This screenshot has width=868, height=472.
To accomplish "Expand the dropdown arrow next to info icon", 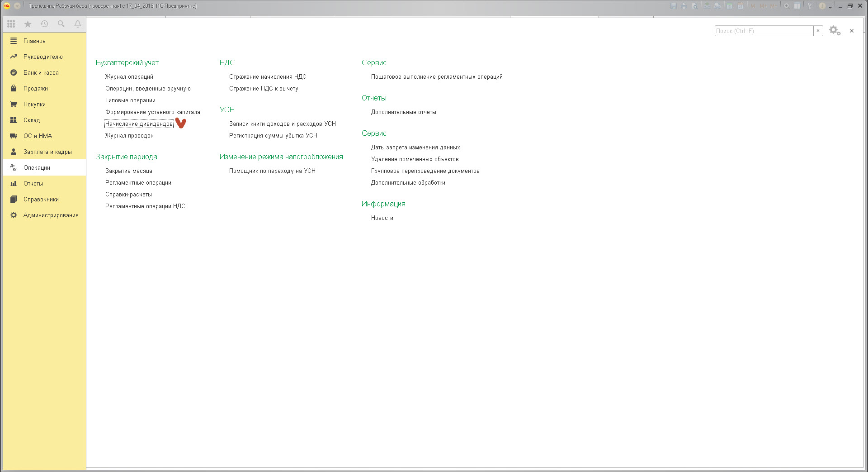I will pos(830,7).
